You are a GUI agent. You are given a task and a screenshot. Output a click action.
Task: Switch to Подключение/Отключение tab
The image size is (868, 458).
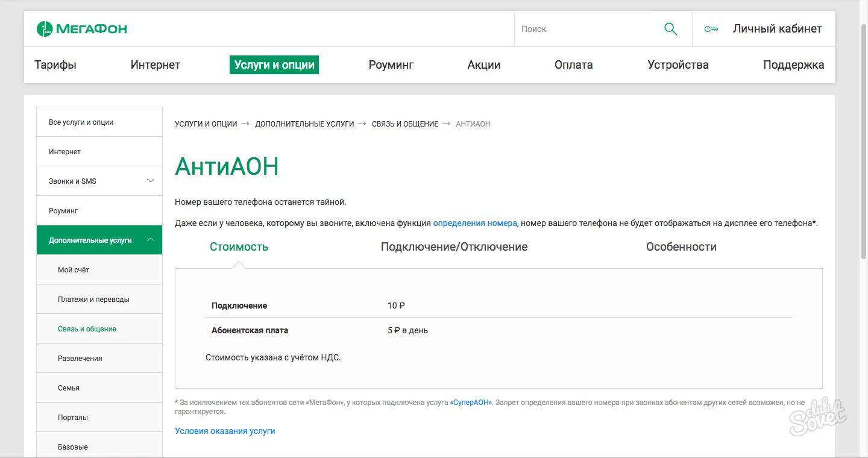tap(454, 246)
